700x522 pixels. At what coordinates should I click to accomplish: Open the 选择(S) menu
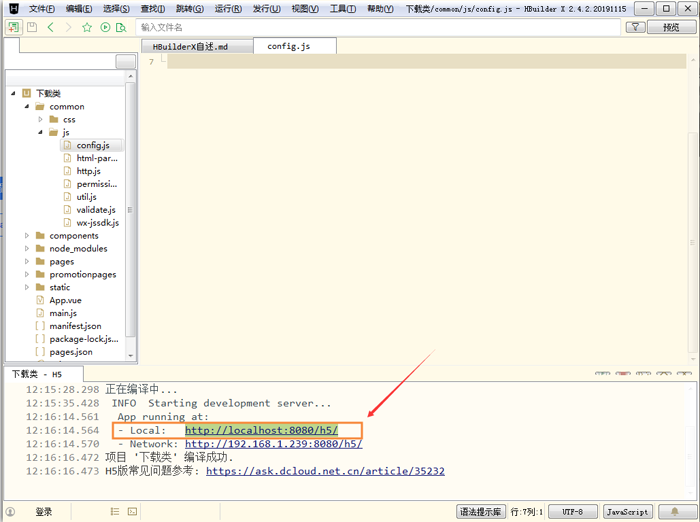[x=116, y=9]
